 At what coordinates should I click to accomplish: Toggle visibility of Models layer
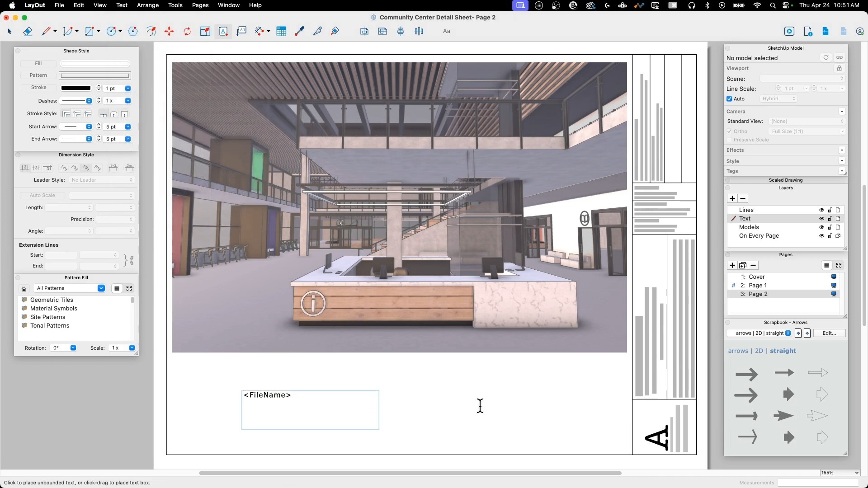(821, 227)
